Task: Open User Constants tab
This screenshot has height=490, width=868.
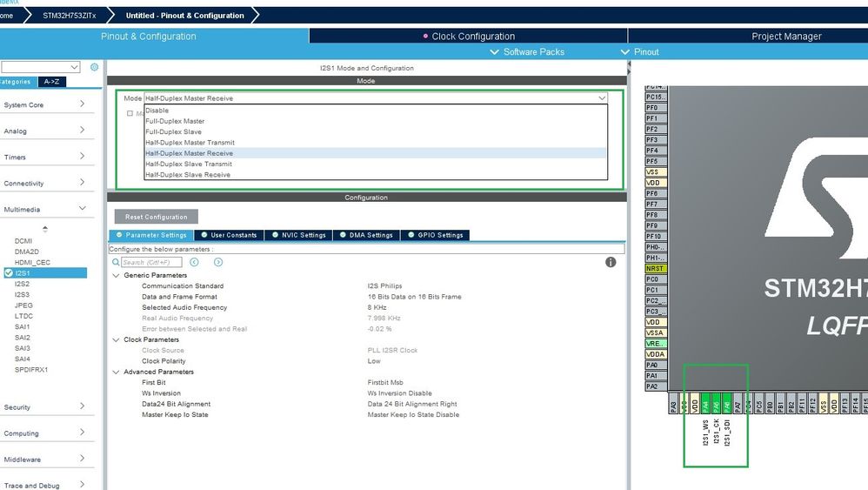Action: (230, 235)
